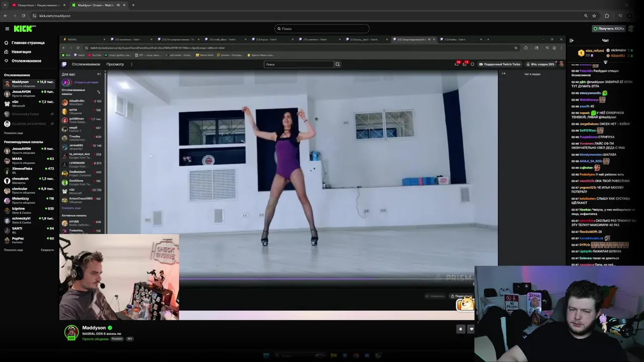View site information for kick.com

point(34,16)
